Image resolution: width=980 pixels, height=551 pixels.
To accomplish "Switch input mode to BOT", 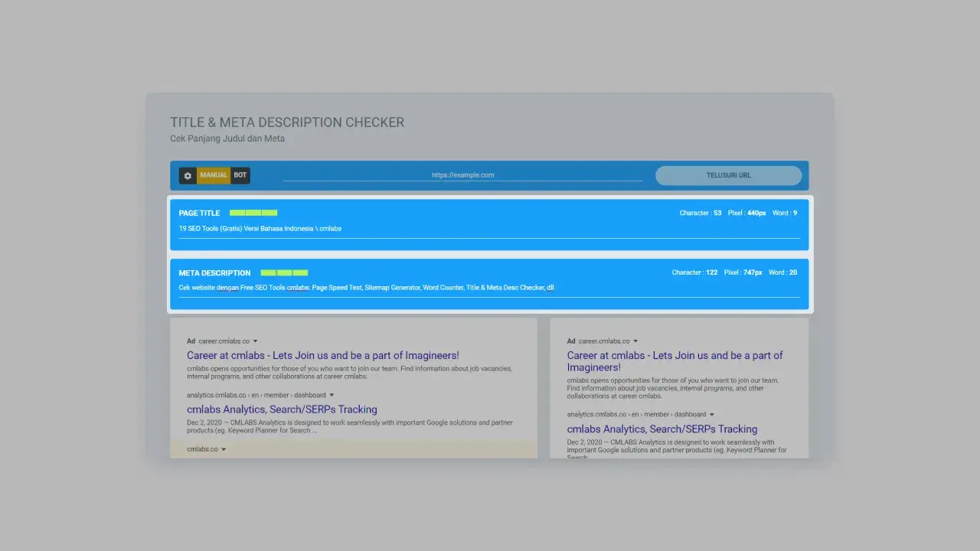I will (240, 175).
